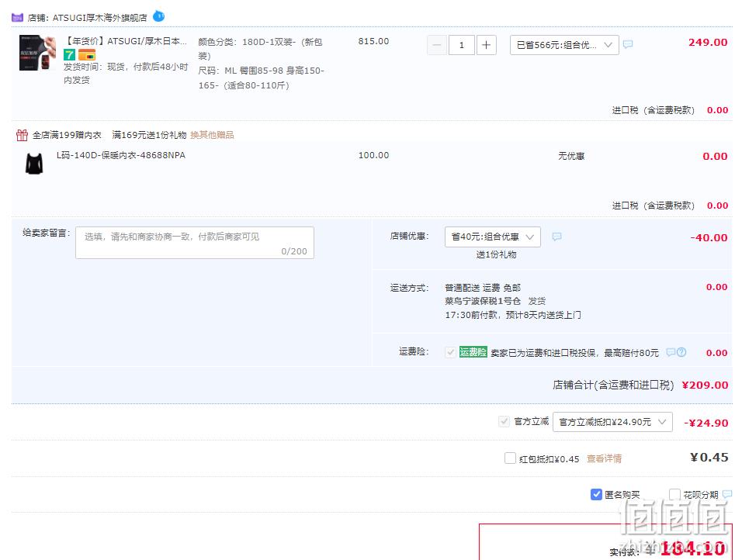Click the speech bubble icon after 最高赔付80元
735x560 pixels.
[671, 352]
